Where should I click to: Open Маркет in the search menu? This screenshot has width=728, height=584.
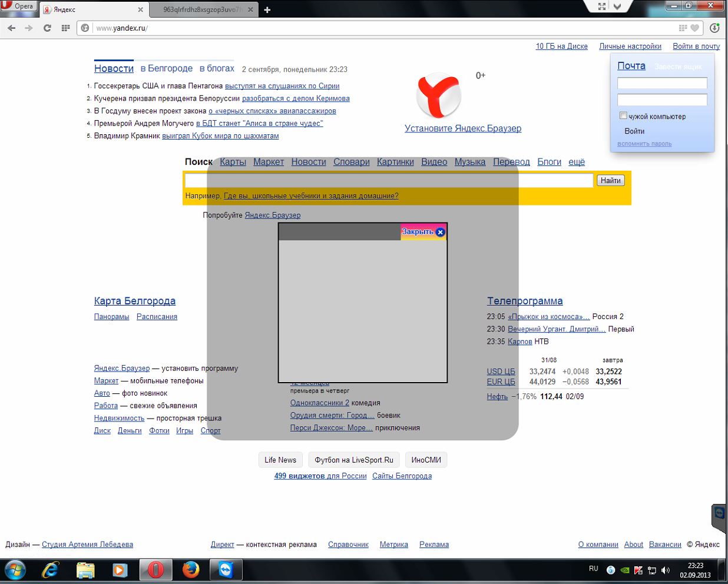269,162
